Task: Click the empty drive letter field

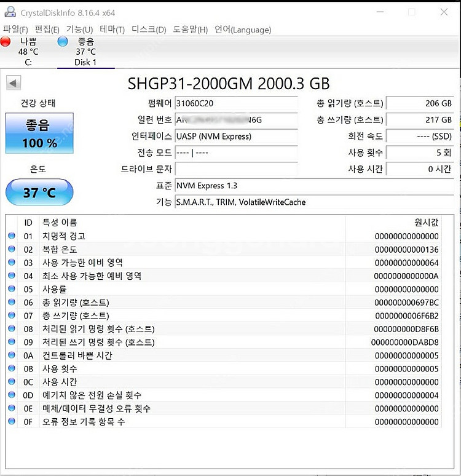Action: (x=236, y=169)
